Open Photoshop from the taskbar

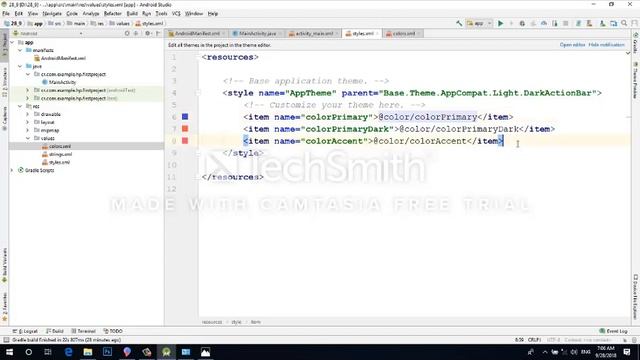click(x=107, y=352)
